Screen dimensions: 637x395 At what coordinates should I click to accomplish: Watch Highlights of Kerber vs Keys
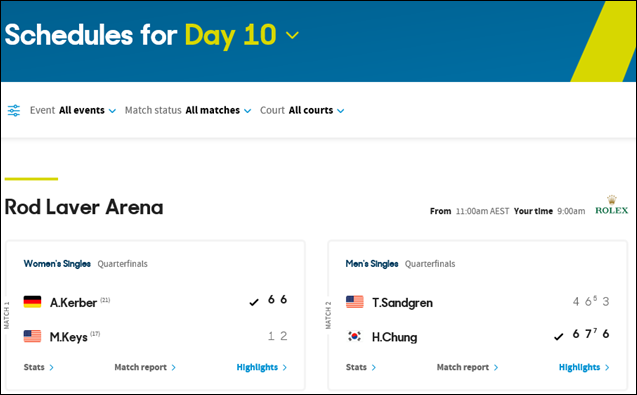pos(262,367)
